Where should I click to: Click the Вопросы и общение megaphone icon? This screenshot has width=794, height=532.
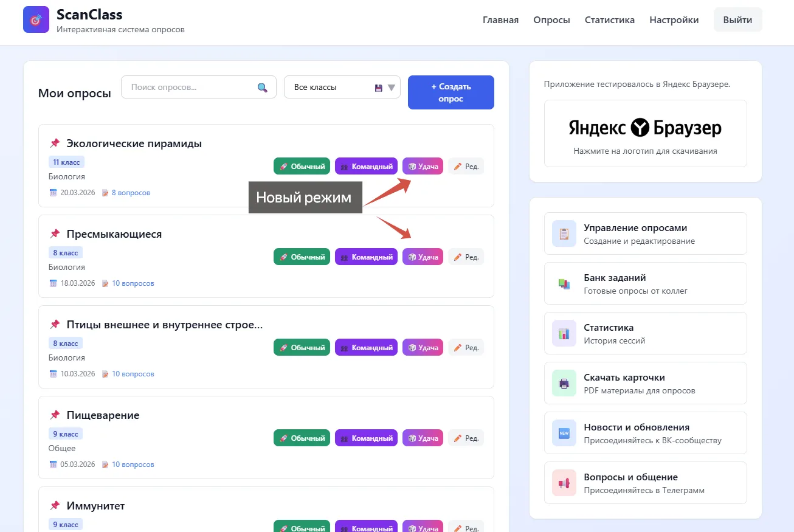(x=564, y=483)
